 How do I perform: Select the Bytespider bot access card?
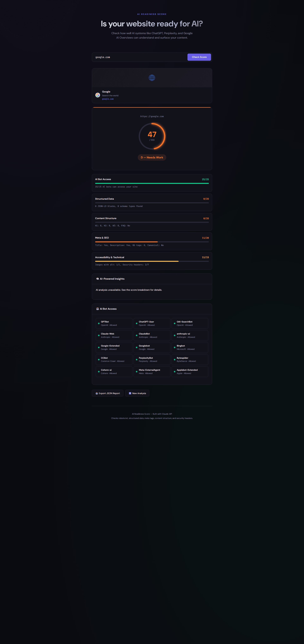(190, 359)
